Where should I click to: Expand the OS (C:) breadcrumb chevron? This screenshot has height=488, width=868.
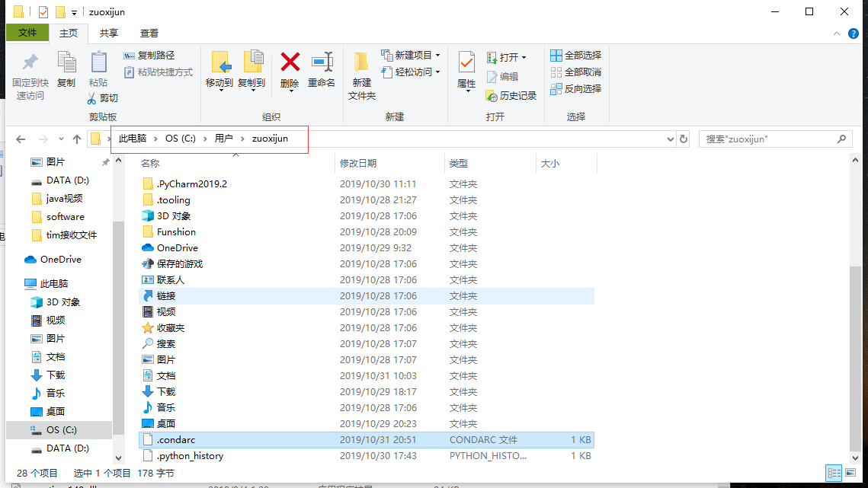[205, 139]
